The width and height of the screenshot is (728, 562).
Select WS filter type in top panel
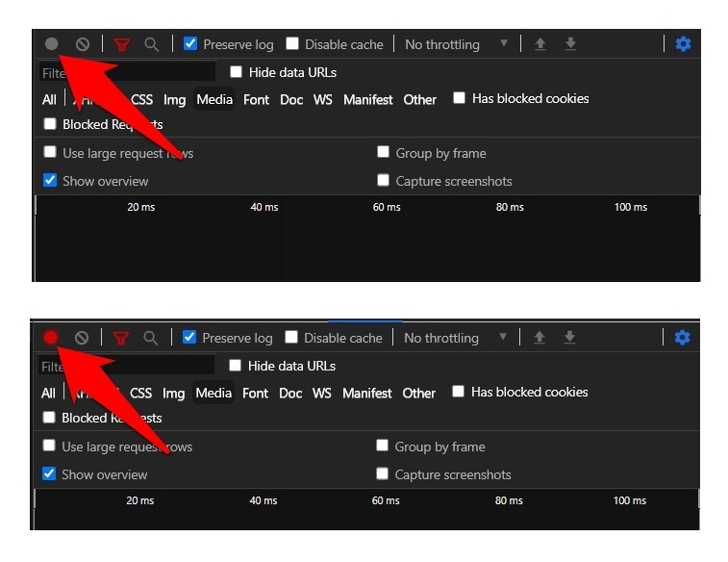click(x=323, y=100)
